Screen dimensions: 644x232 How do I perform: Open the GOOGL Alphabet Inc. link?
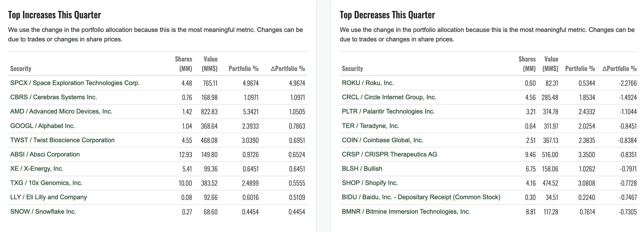point(42,126)
